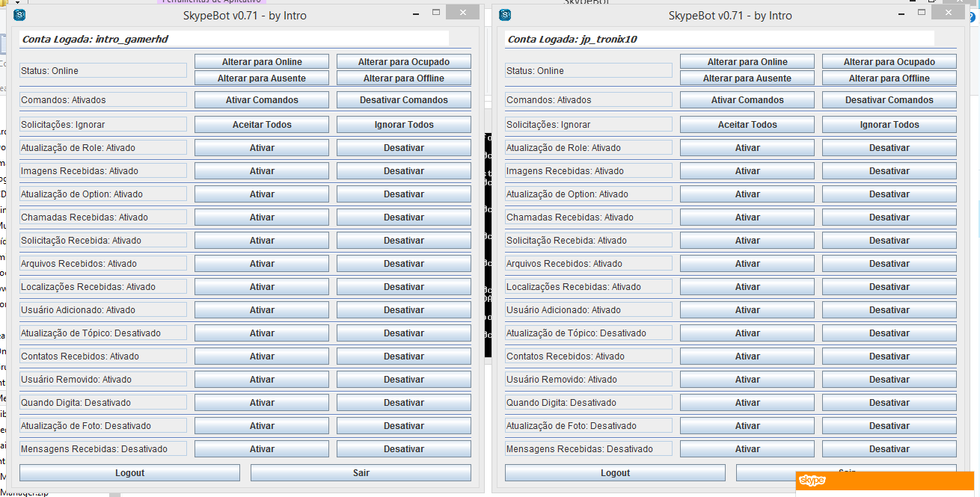The width and height of the screenshot is (980, 497).
Task: Click Alterar para Offline in jp_tronix10 window
Action: tap(889, 78)
